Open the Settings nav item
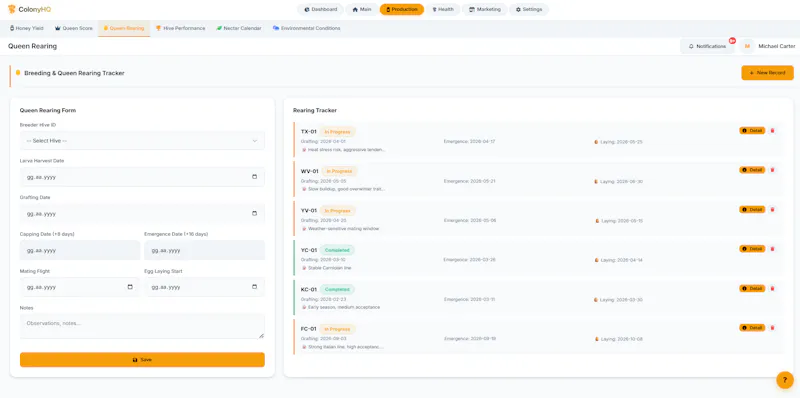 pos(529,9)
